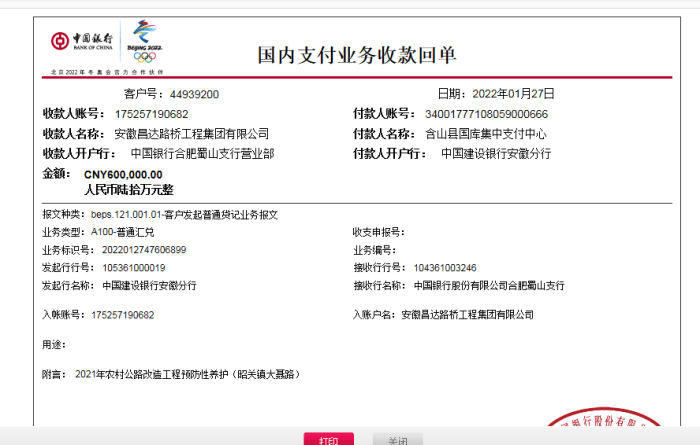
Task: Click the receipt title 国内支付业务收款回单
Action: pos(356,54)
